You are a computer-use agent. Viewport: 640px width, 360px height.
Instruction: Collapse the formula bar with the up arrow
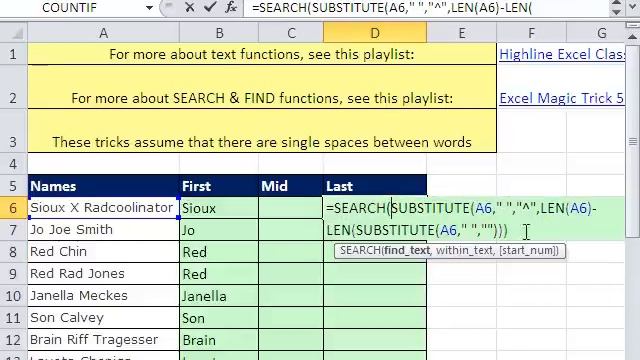point(616,3)
